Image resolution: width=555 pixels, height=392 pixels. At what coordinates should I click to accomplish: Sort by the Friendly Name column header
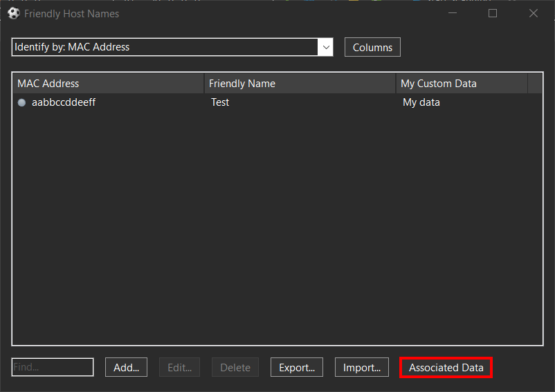[x=300, y=84]
